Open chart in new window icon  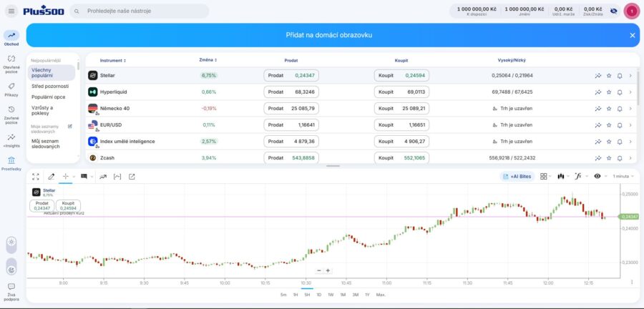tap(132, 177)
